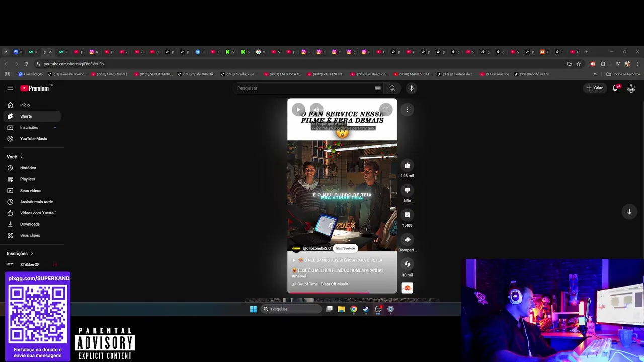The height and width of the screenshot is (362, 644).
Task: Reload the current page
Action: pyautogui.click(x=26, y=64)
